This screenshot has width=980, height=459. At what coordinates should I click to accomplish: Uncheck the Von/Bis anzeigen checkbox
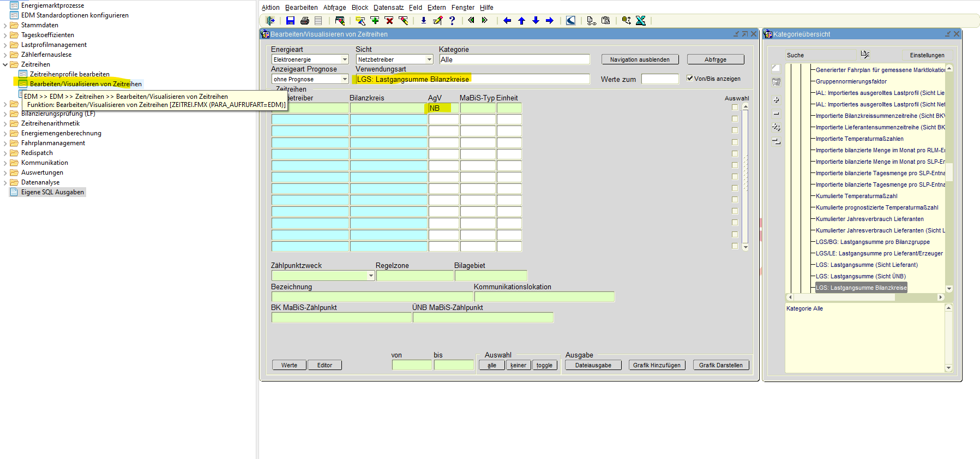[x=690, y=78]
